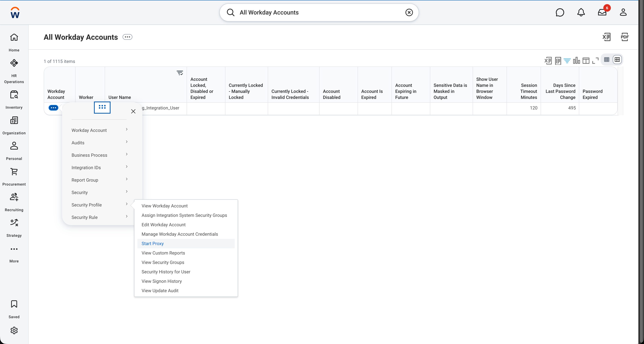Viewport: 644px width, 344px height.
Task: Expand Business Process submenu
Action: coord(99,155)
